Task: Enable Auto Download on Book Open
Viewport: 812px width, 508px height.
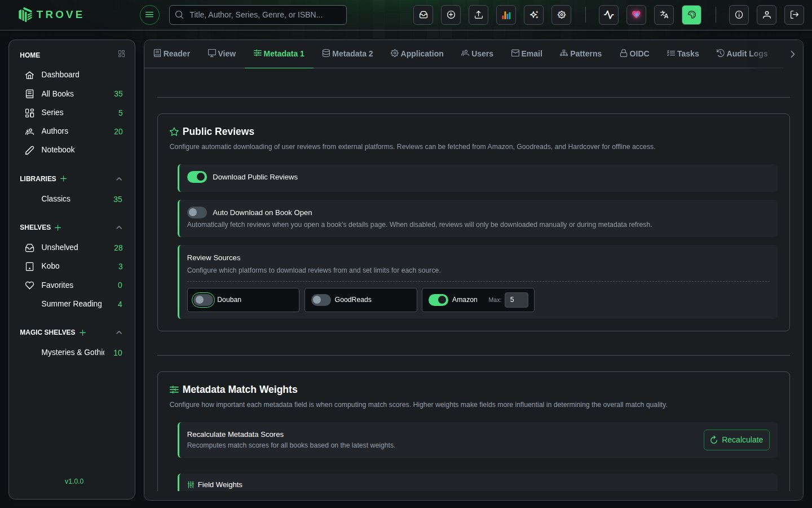Action: (x=197, y=213)
